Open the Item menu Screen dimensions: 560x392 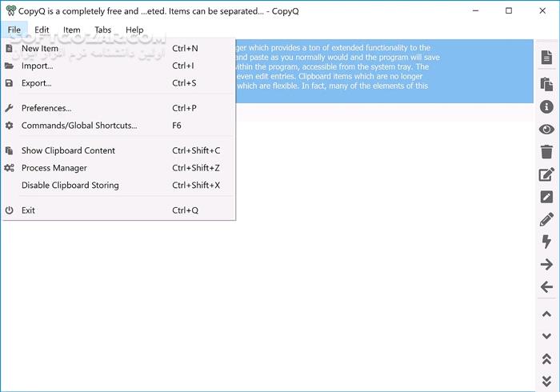point(72,30)
